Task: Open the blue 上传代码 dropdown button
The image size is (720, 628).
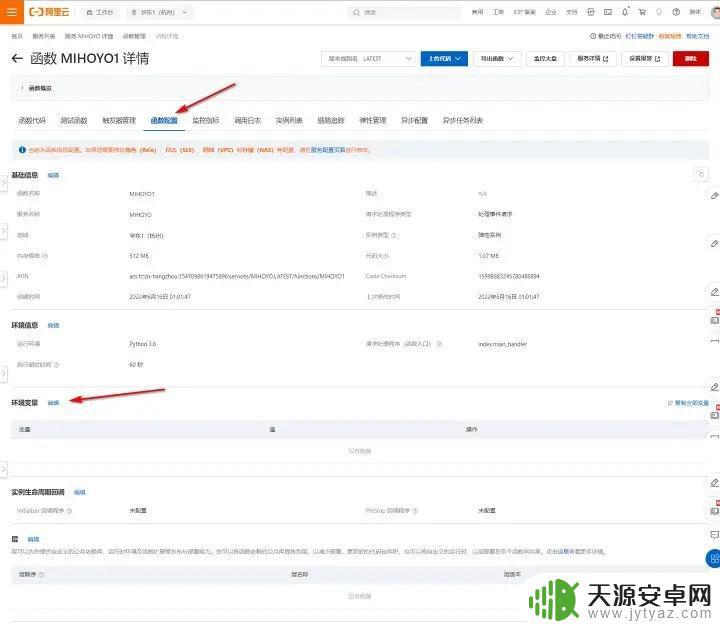Action: (x=444, y=59)
